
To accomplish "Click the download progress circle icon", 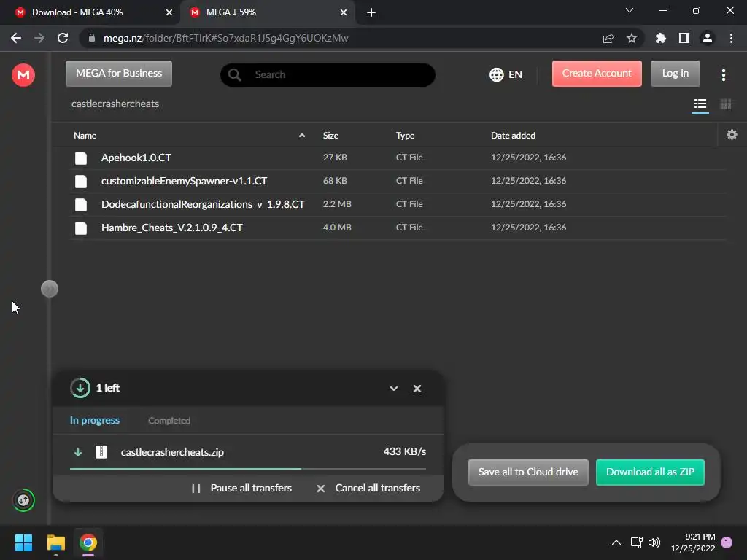I will [x=80, y=388].
